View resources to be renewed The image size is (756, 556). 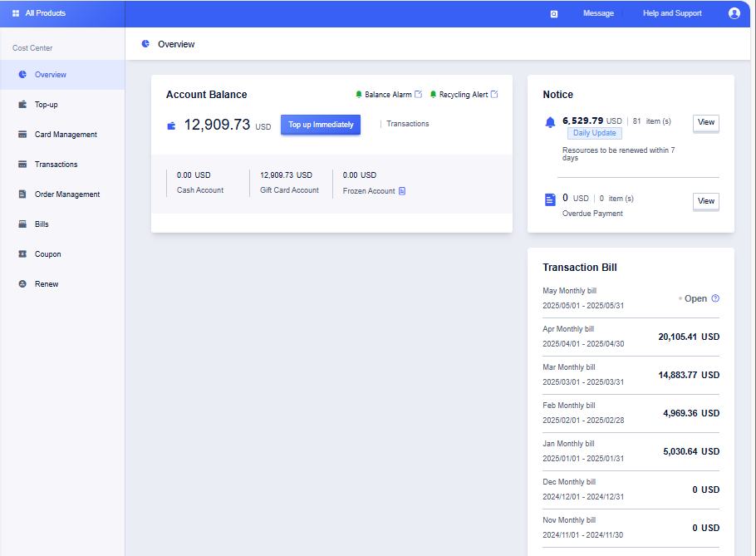click(x=706, y=122)
